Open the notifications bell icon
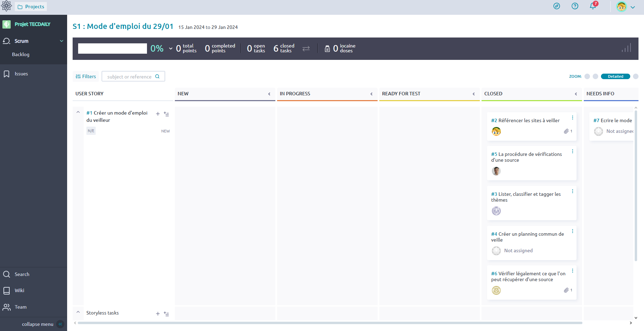The image size is (644, 331). [593, 6]
